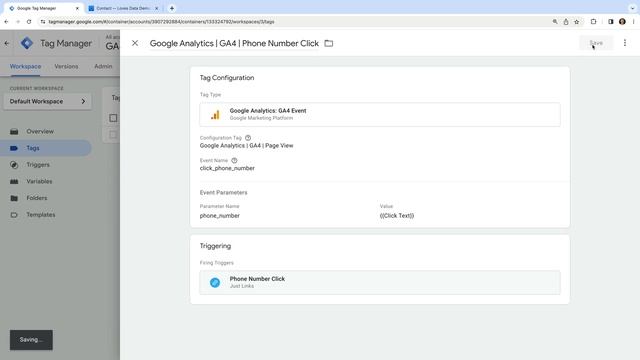Switch to the Versions tab
Screen dimensions: 640x360
coord(66,66)
